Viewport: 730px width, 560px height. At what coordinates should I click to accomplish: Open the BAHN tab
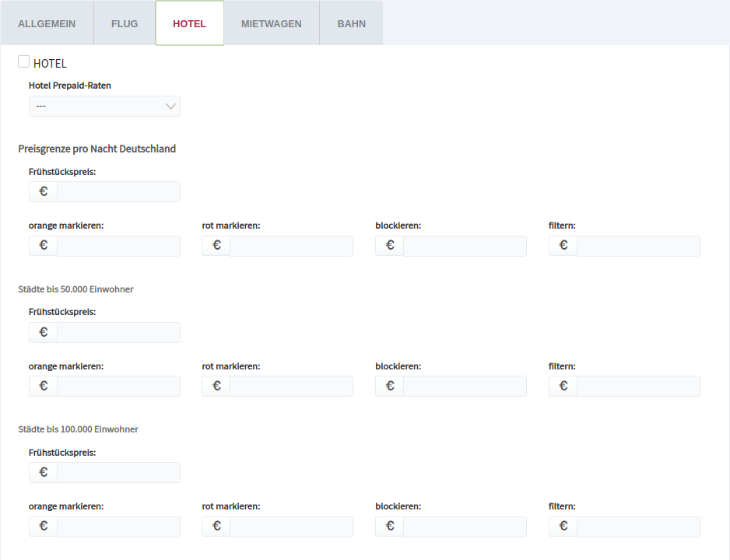tap(352, 23)
